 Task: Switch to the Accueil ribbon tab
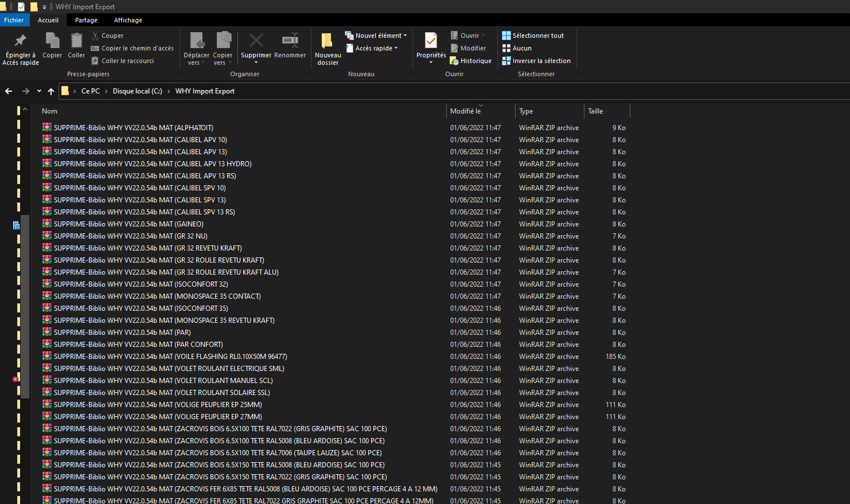(48, 20)
